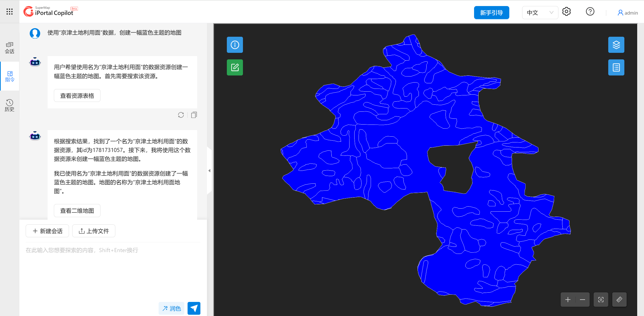644x316 pixels.
Task: Click the Beta badge by logo
Action: [x=74, y=9]
